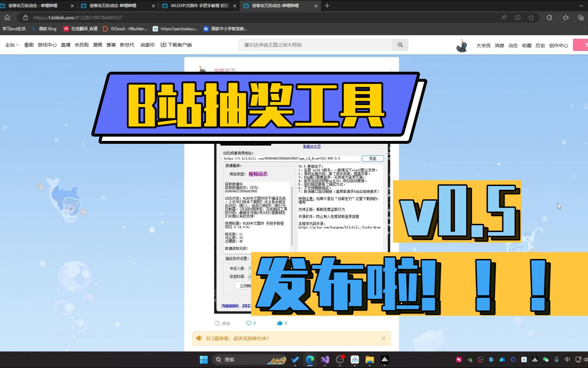588x368 pixels.
Task: Focus the Bilibili search box
Action: (x=315, y=45)
